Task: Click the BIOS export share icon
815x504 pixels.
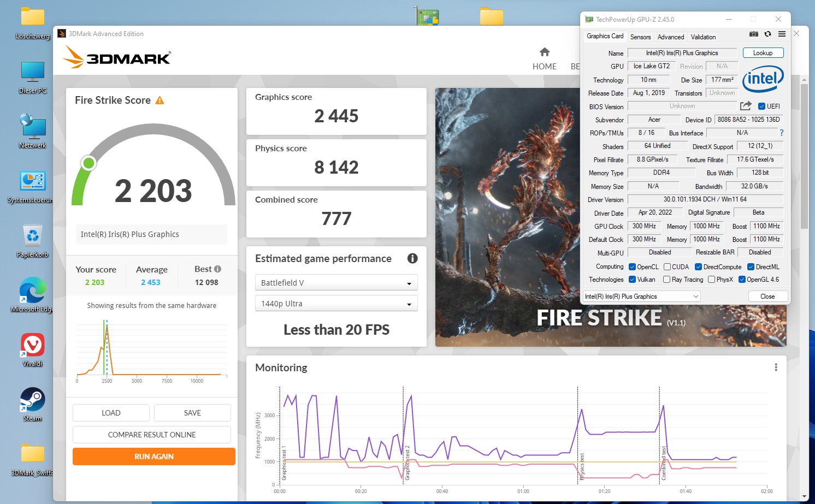Action: [746, 106]
